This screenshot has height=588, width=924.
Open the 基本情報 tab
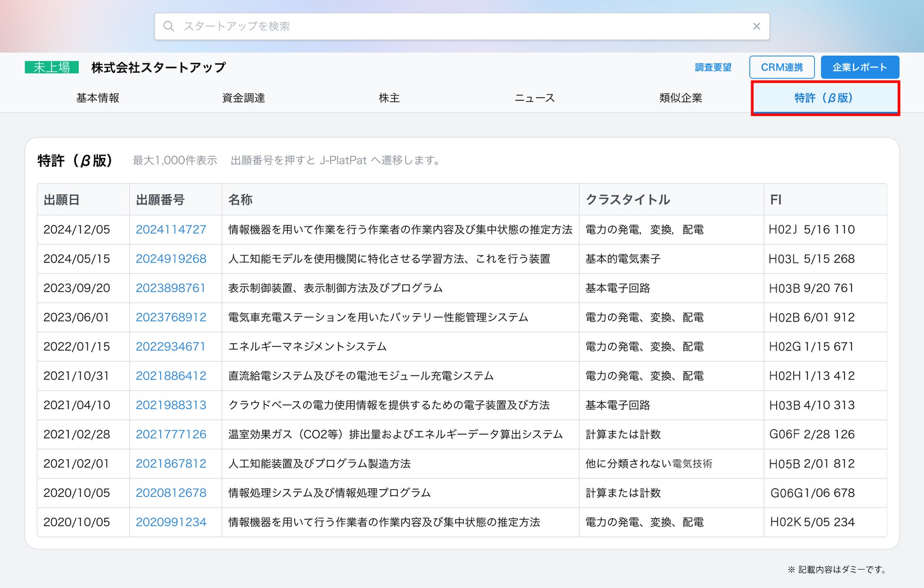click(98, 98)
